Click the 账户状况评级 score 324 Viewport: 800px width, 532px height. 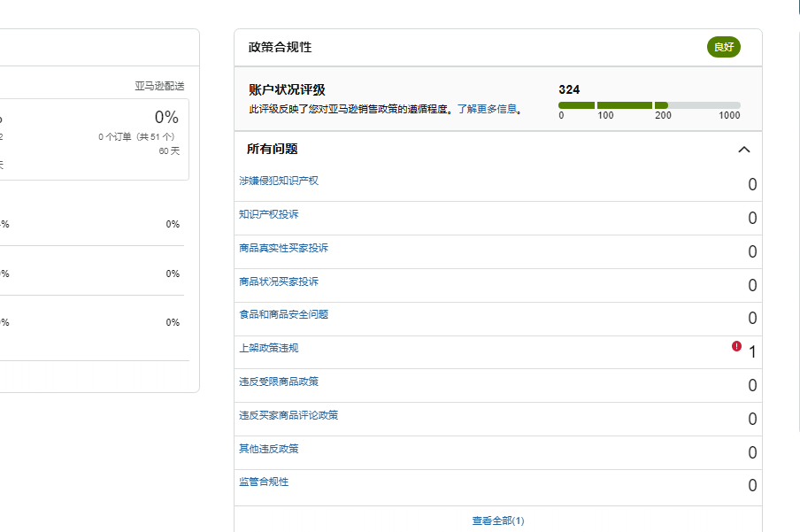coord(569,89)
